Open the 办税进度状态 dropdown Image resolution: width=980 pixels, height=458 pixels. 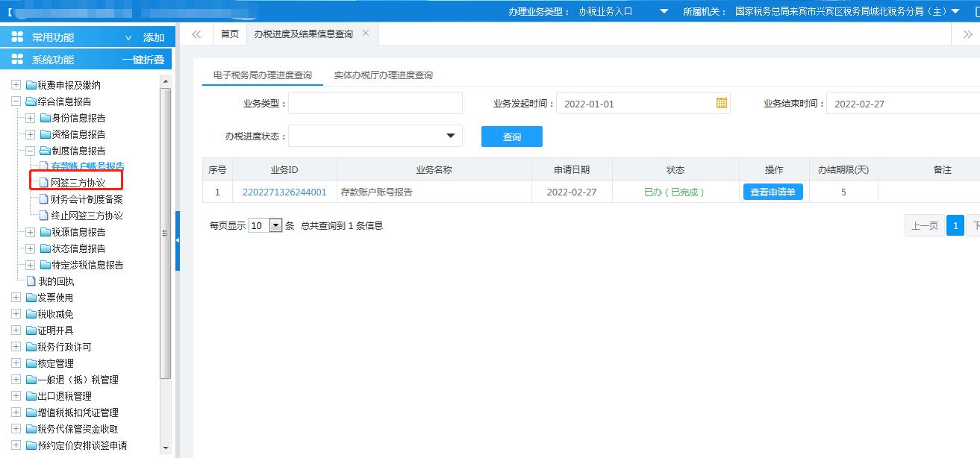(449, 136)
